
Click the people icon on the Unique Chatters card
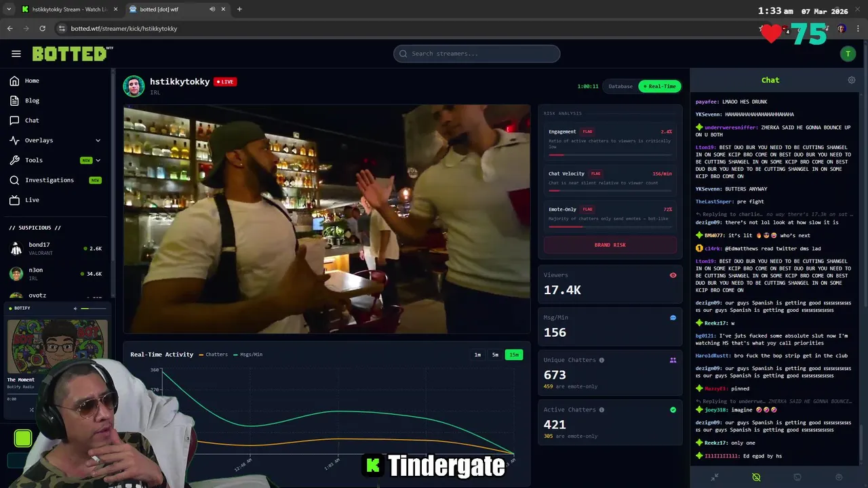(x=673, y=360)
